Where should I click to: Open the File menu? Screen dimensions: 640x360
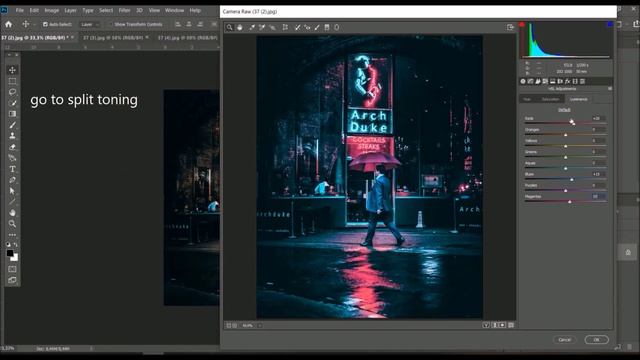tap(20, 10)
